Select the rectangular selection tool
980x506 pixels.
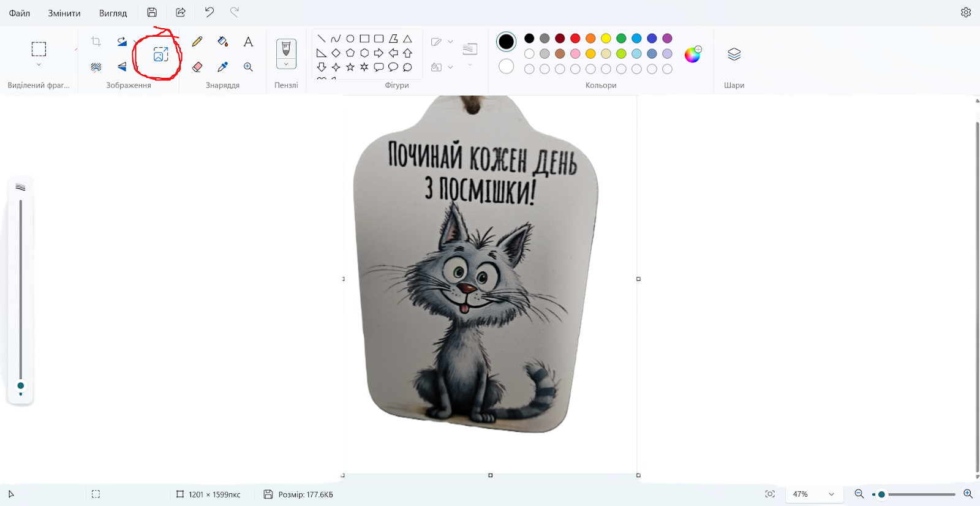[39, 49]
